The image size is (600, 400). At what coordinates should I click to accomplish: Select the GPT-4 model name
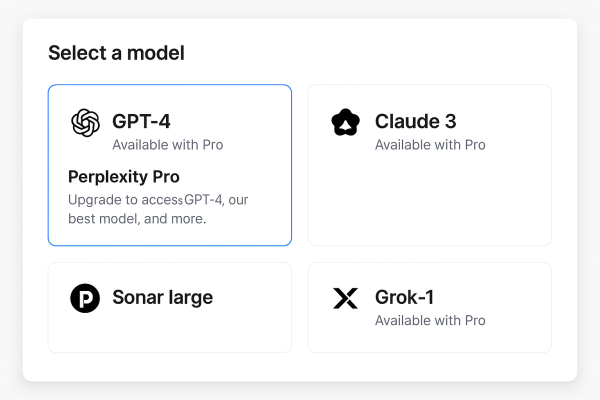[x=141, y=122]
